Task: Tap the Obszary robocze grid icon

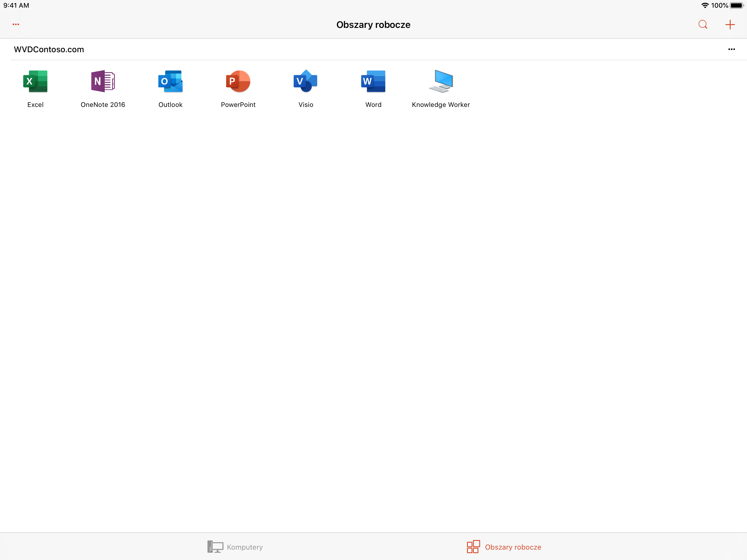Action: [473, 547]
